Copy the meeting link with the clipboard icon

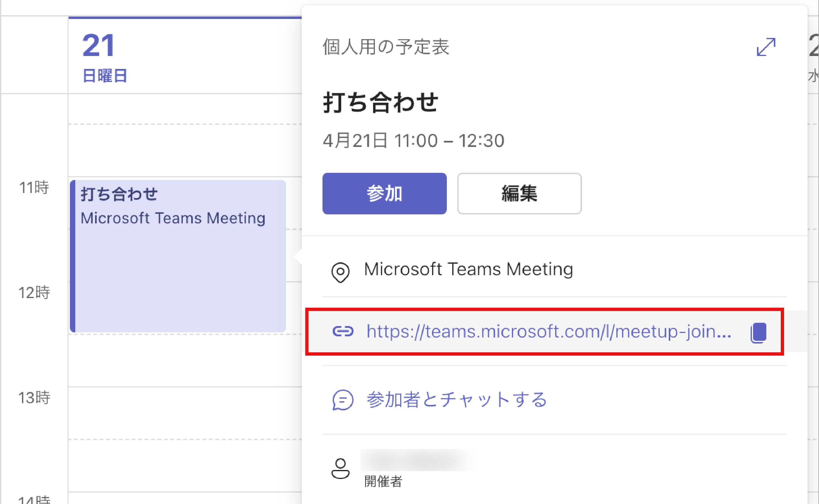[x=758, y=332]
